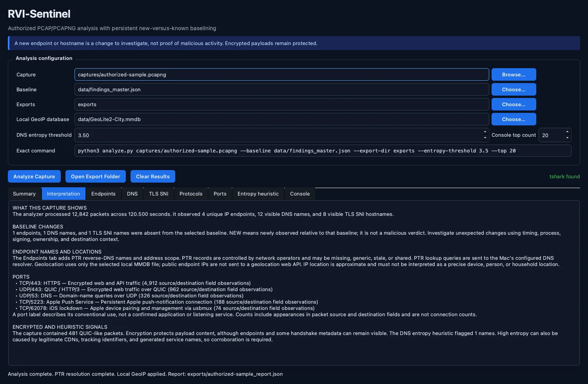Viewport: 588px width, 384px height.
Task: Click the Local GeoIP database path field
Action: (x=281, y=119)
